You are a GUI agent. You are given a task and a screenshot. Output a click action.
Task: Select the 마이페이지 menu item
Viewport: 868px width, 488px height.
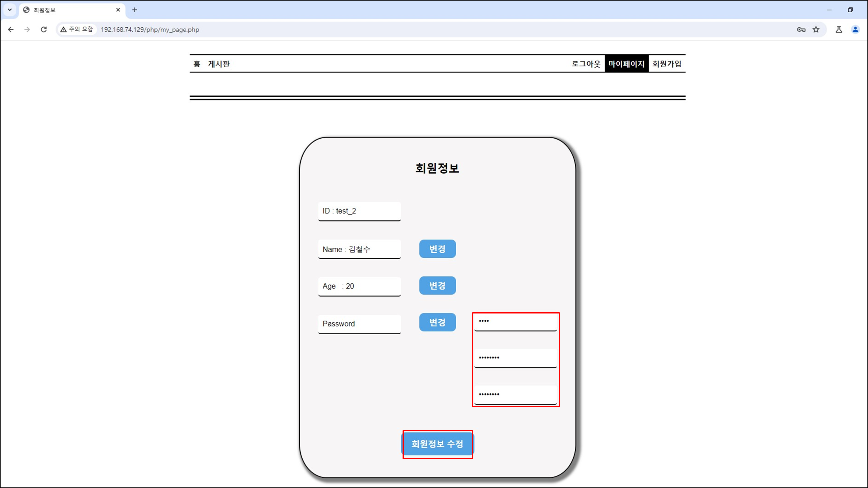pyautogui.click(x=626, y=64)
